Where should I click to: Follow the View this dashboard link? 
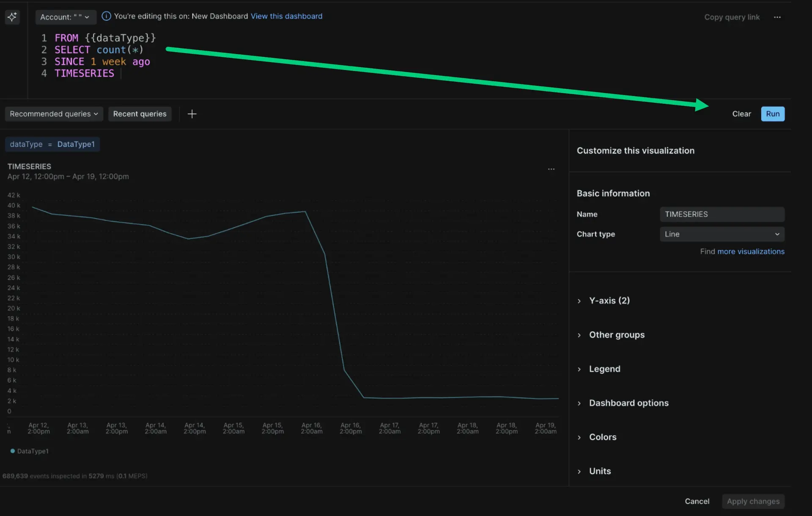[286, 16]
